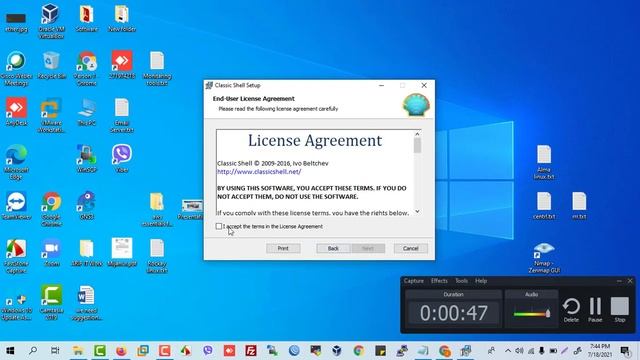Image resolution: width=640 pixels, height=360 pixels.
Task: Select the Software folder icon
Action: click(87, 18)
